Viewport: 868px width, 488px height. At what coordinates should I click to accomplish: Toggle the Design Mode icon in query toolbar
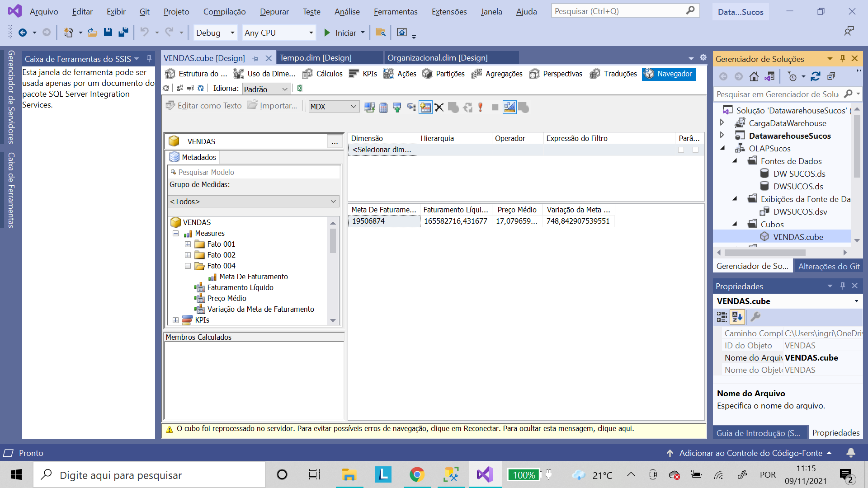(509, 107)
